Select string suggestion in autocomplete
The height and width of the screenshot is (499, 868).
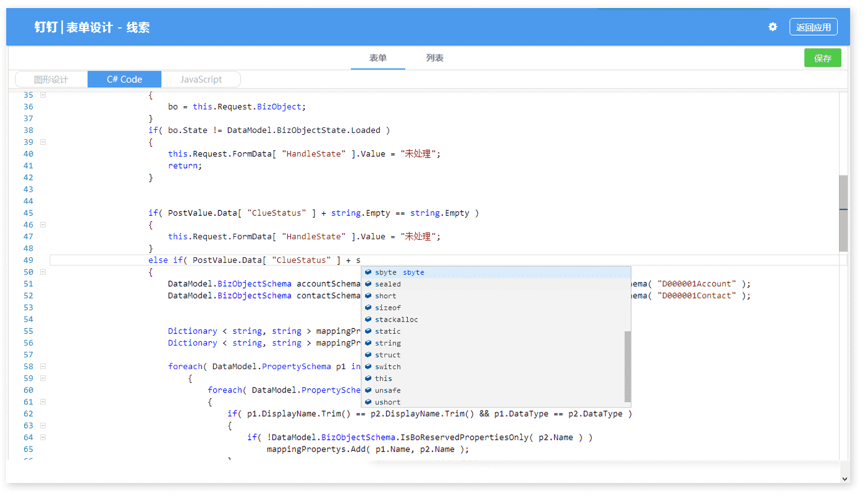[492, 343]
